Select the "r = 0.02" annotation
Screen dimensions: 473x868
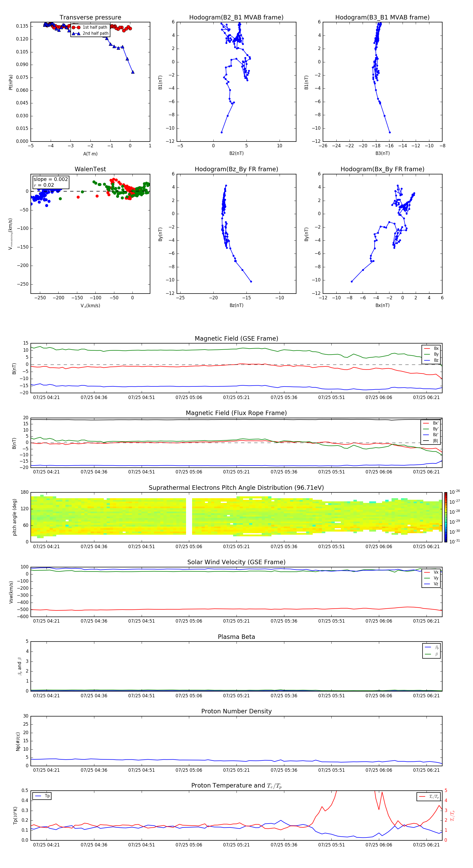coord(44,185)
